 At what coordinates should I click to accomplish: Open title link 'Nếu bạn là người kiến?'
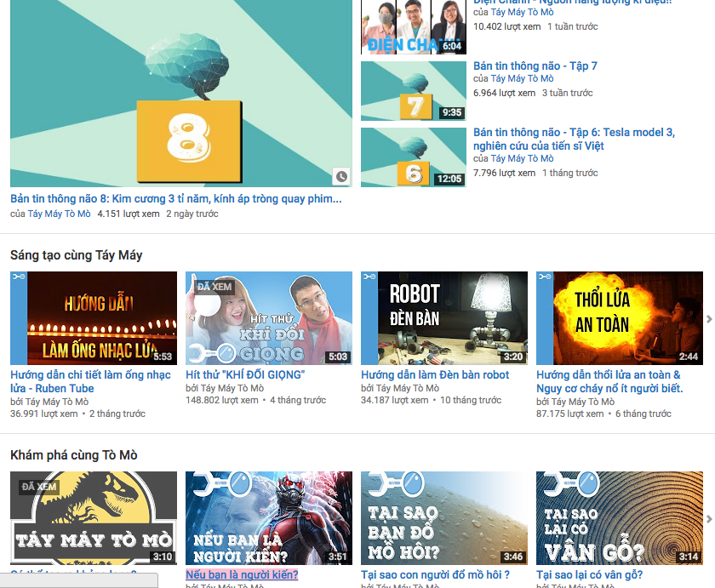point(242,574)
